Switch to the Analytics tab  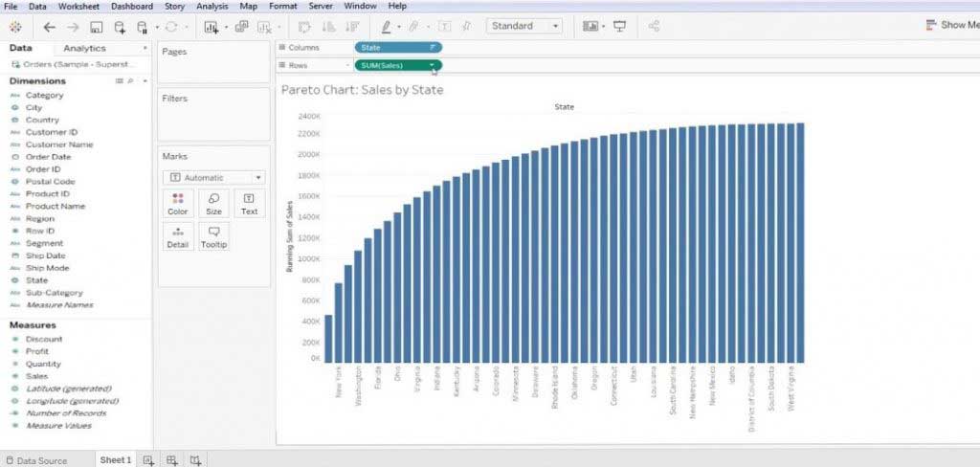[84, 48]
